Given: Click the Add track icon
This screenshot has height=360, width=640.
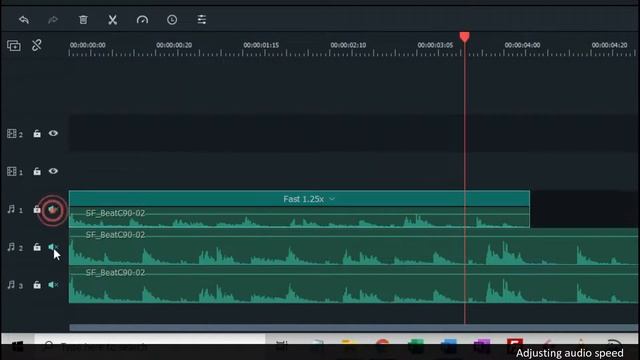Looking at the screenshot, I should tap(13, 45).
